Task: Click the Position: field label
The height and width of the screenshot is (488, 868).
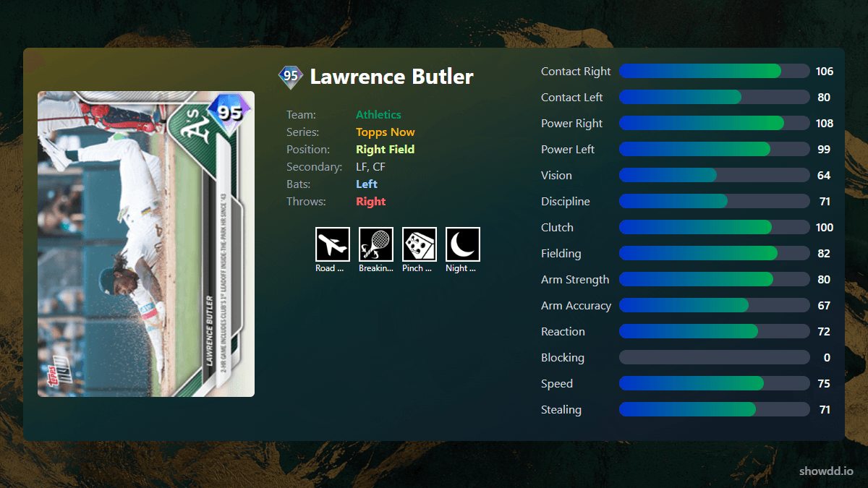Action: 308,149
